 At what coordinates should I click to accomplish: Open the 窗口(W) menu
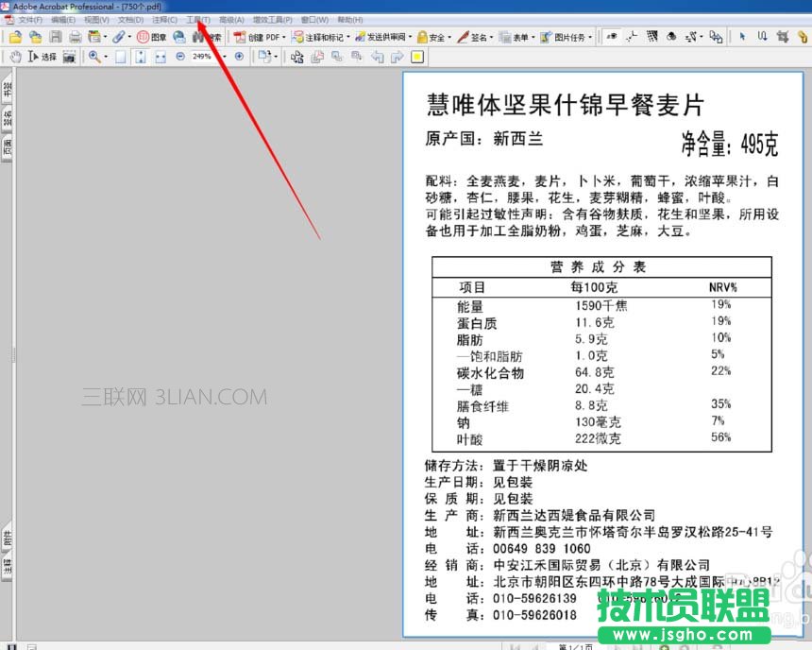[314, 20]
